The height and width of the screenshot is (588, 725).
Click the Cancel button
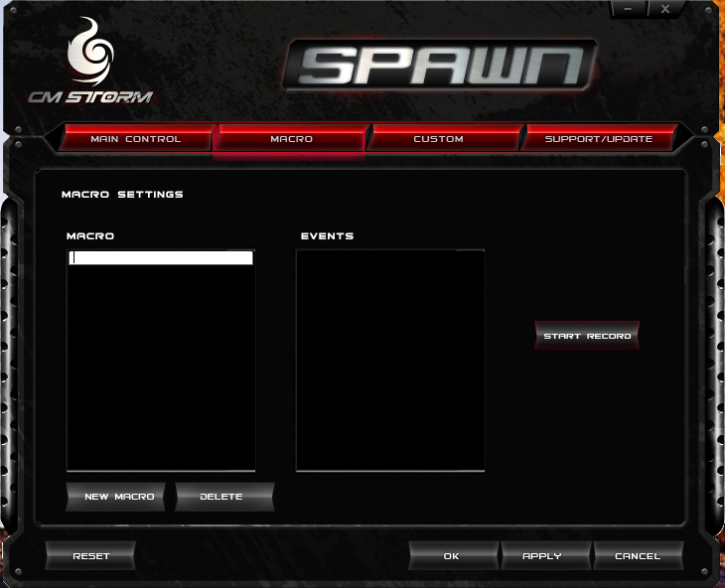[638, 555]
